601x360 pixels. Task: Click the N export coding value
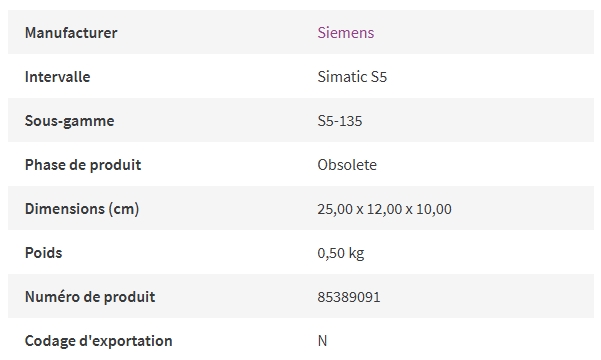(322, 341)
